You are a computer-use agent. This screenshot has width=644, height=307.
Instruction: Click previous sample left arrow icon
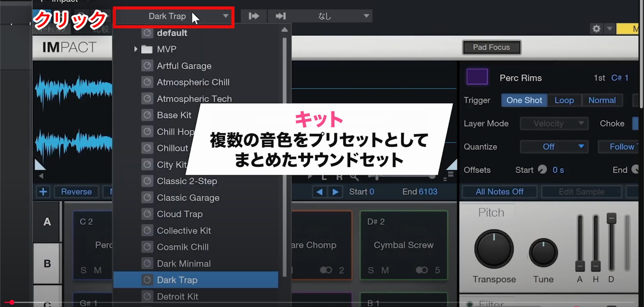pos(319,192)
